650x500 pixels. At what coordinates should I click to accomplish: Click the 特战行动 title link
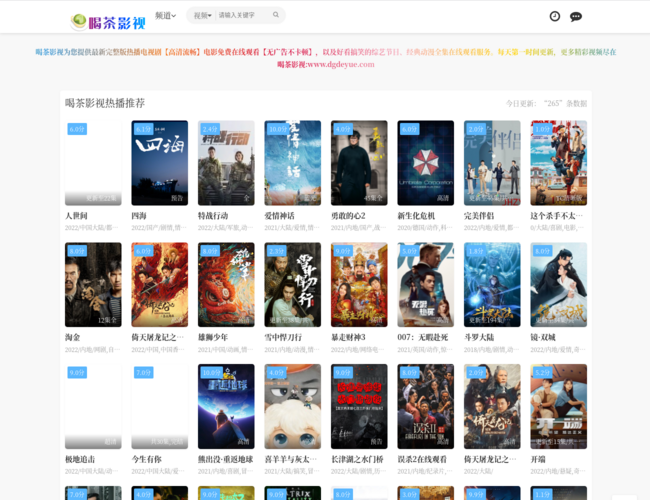(213, 216)
